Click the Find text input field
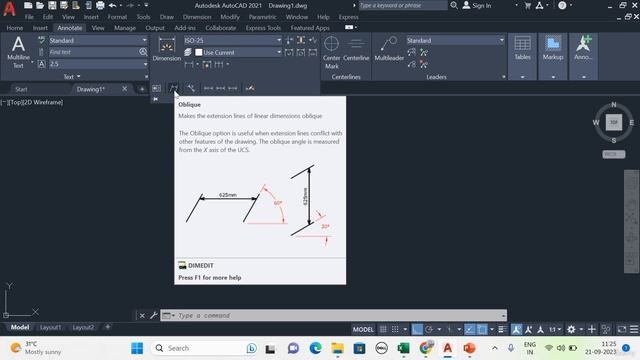The image size is (640, 360). [93, 52]
